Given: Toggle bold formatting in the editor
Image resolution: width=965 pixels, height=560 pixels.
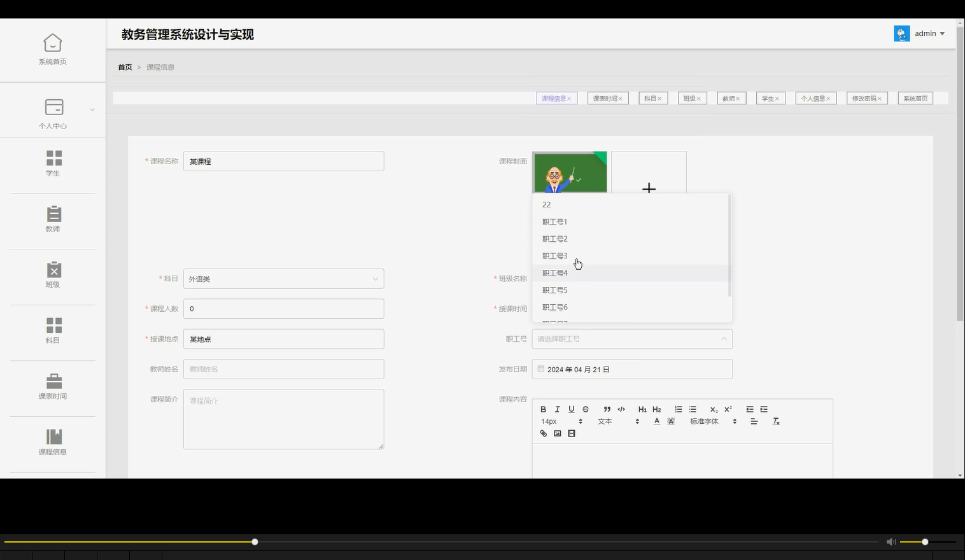Looking at the screenshot, I should click(x=544, y=409).
